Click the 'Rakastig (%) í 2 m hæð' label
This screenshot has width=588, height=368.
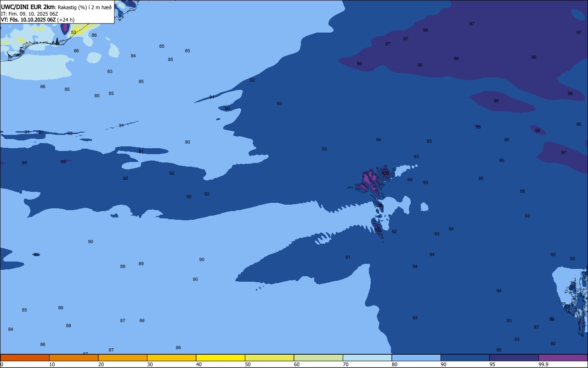(85, 7)
